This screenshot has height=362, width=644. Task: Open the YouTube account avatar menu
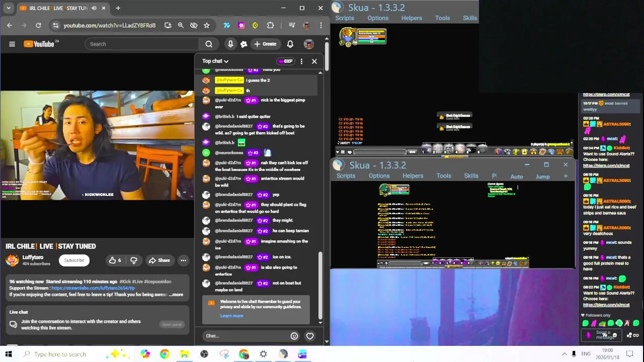pyautogui.click(x=309, y=44)
